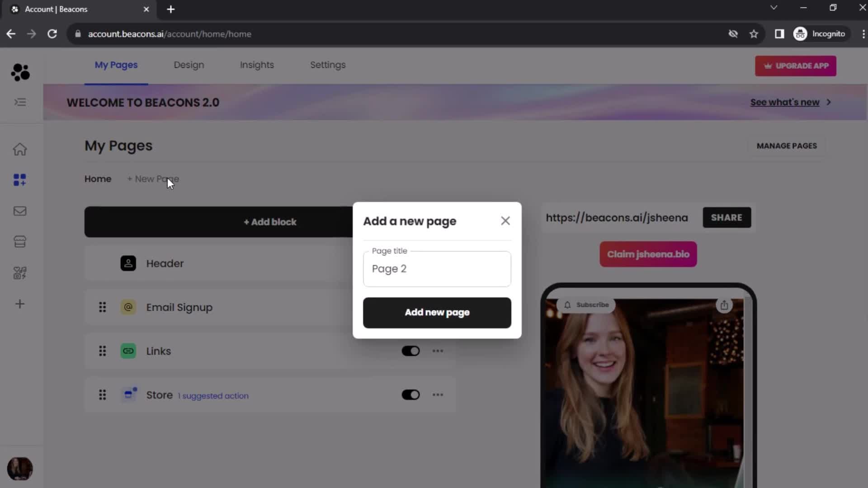Click the + New Page tab
This screenshot has height=488, width=868.
tap(153, 179)
